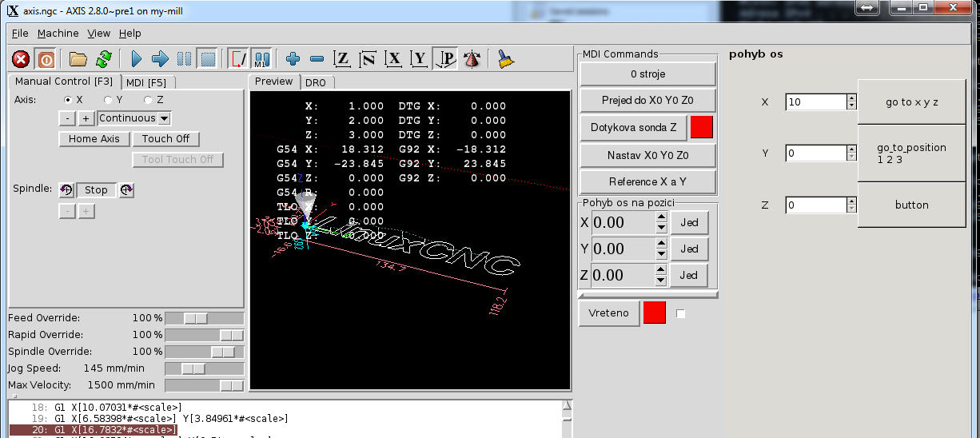This screenshot has width=980, height=438.
Task: Run the program with play icon
Action: 136,59
